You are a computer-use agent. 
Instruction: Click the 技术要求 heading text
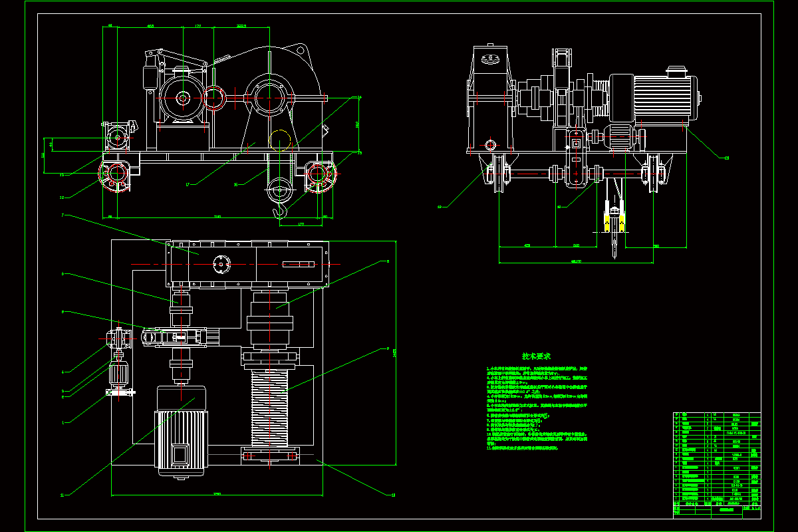(x=536, y=357)
